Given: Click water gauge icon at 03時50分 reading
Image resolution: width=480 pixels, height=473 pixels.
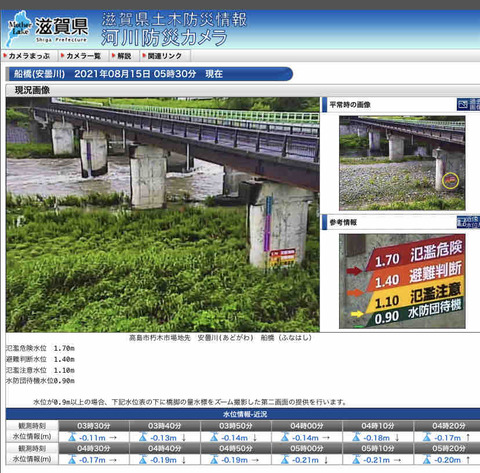Looking at the screenshot, I should (214, 437).
